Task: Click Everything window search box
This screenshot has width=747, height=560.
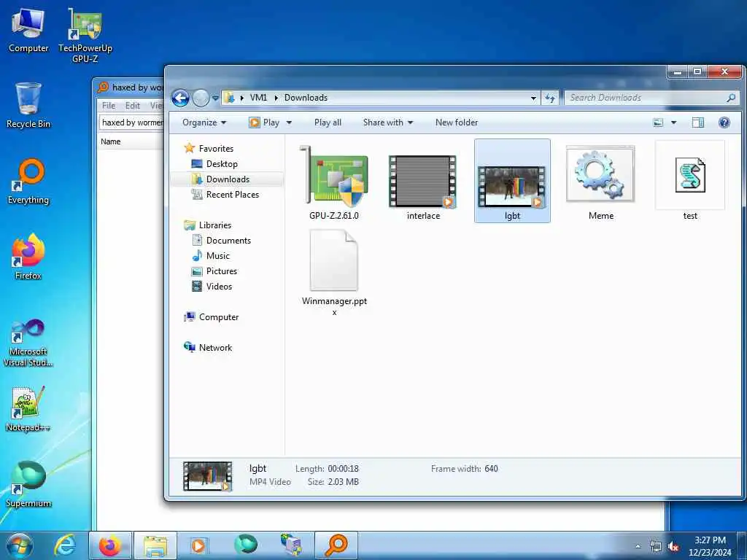Action: tap(131, 122)
